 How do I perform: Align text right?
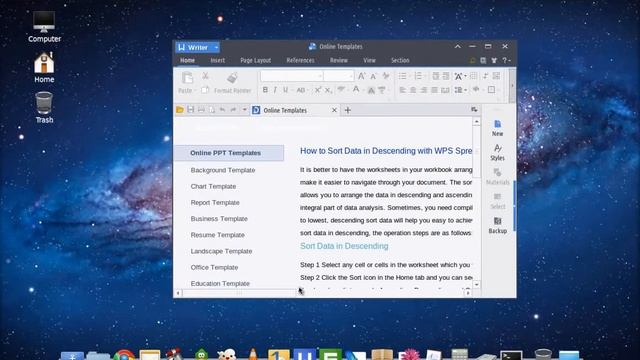point(424,90)
